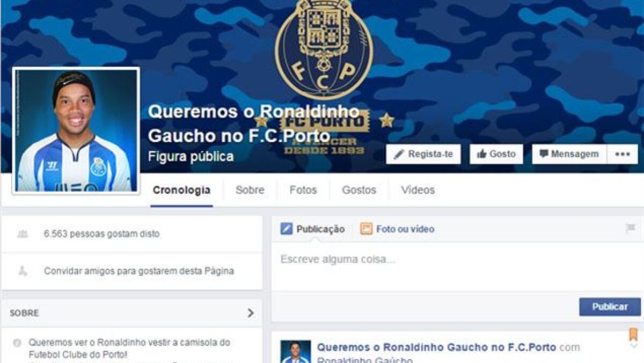Select the Vídeos tab
The width and height of the screenshot is (644, 363).
pyautogui.click(x=418, y=190)
